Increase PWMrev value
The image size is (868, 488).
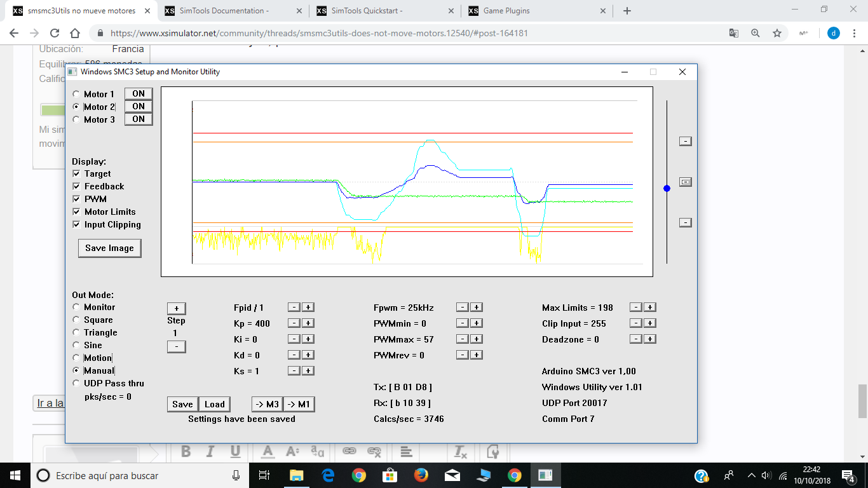click(476, 355)
